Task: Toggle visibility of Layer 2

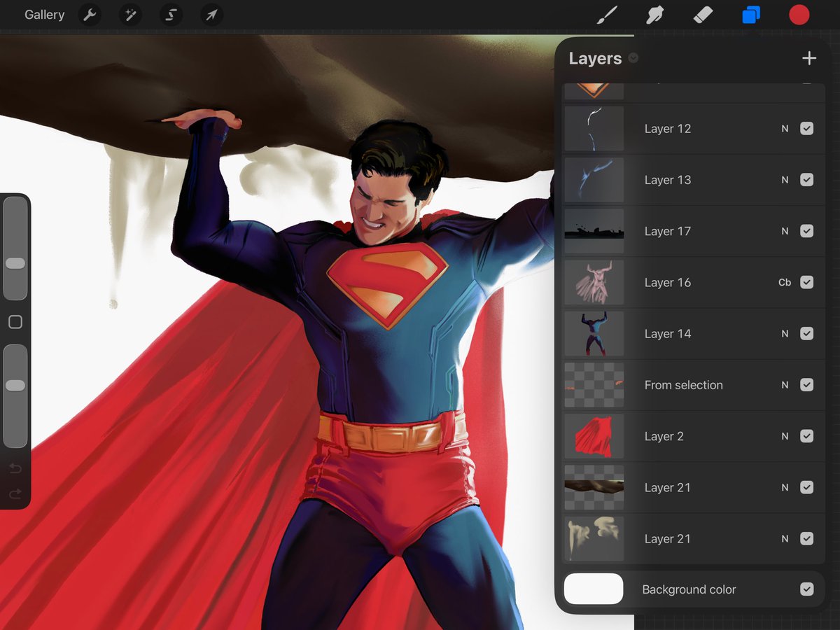Action: pos(806,436)
